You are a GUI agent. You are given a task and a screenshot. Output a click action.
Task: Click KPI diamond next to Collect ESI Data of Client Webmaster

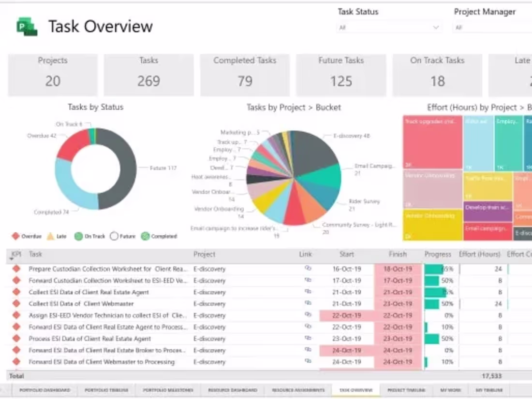tap(16, 304)
